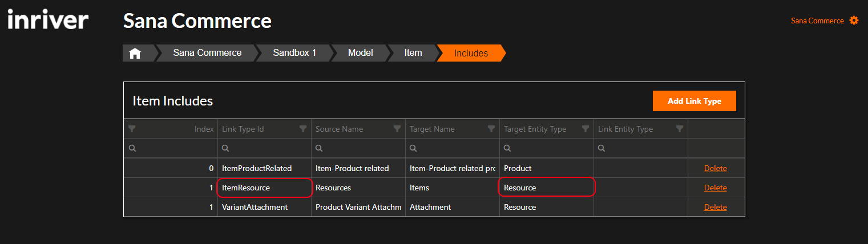
Task: Delete the ItemProductRelated link type
Action: tap(716, 168)
